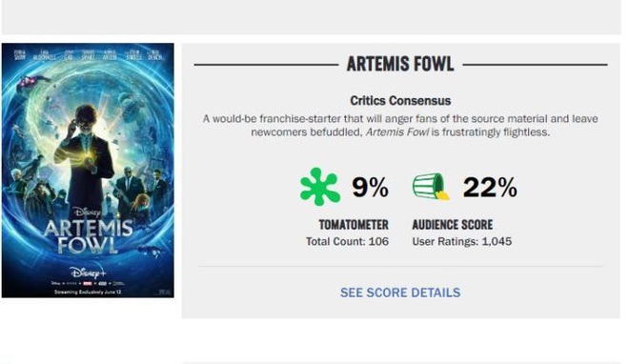Click the critics consensus description paragraph
This screenshot has width=629, height=364.
point(400,126)
